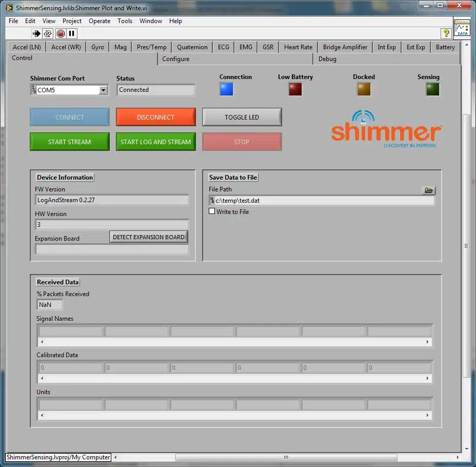The height and width of the screenshot is (467, 476).
Task: Click the red Low Battery indicator LED
Action: (295, 89)
